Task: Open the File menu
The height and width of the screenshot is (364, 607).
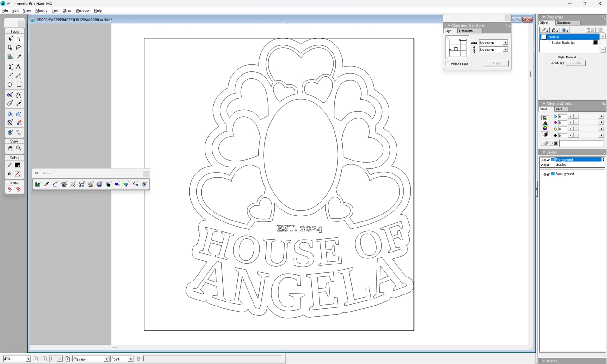Action: [5, 10]
